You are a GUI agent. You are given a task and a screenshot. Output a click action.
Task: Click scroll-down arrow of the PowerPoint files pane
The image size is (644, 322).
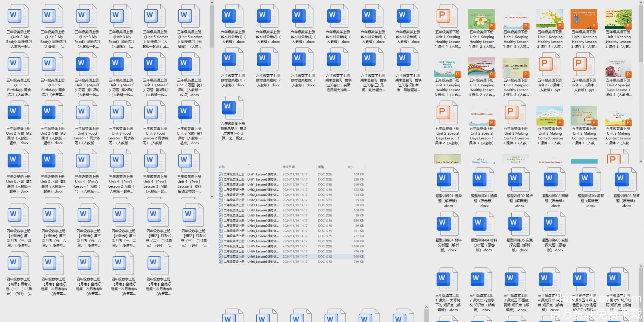641,161
